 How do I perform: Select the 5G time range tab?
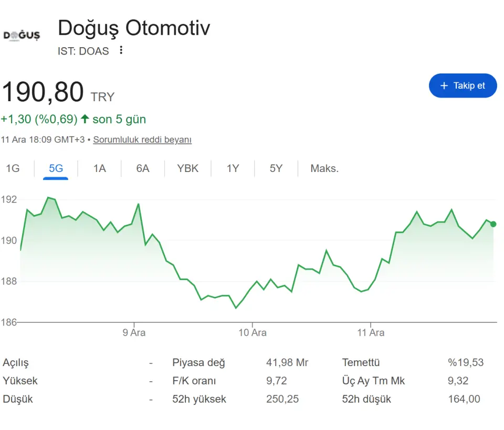coord(56,168)
